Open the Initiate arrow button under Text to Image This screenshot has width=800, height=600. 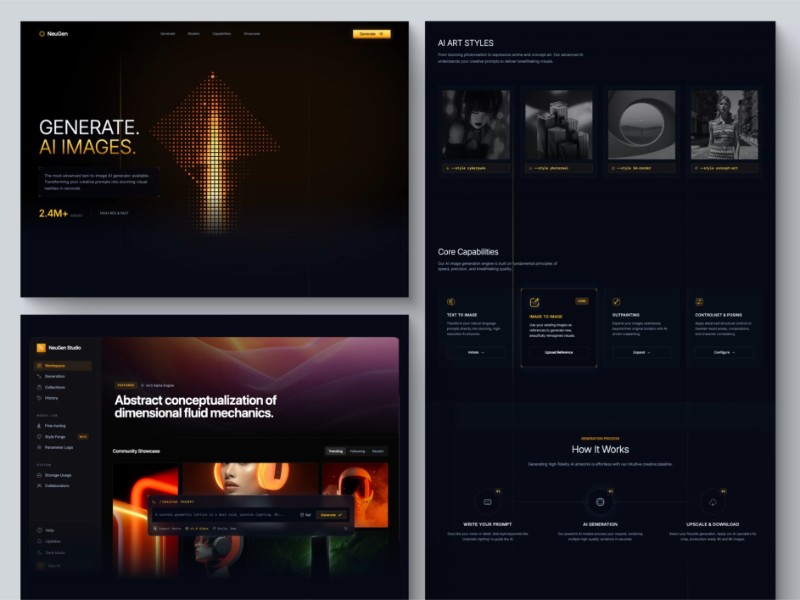tap(475, 352)
